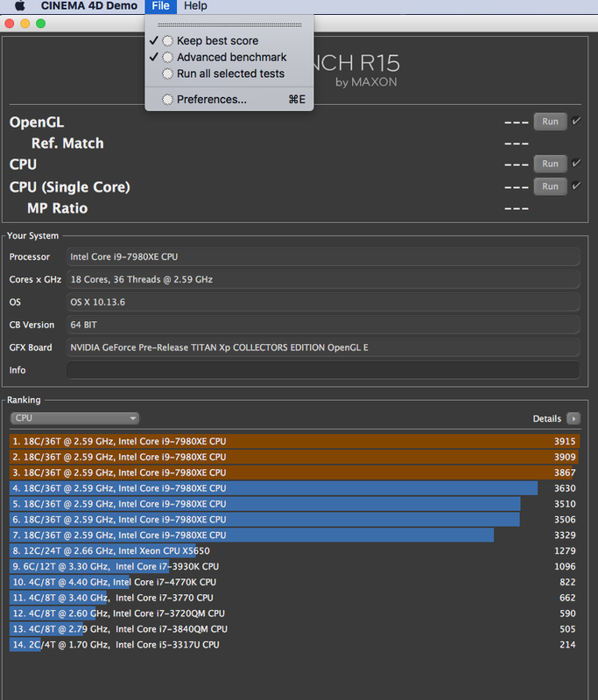Uncheck the OpenGL test checkbox
This screenshot has width=598, height=700.
point(576,121)
